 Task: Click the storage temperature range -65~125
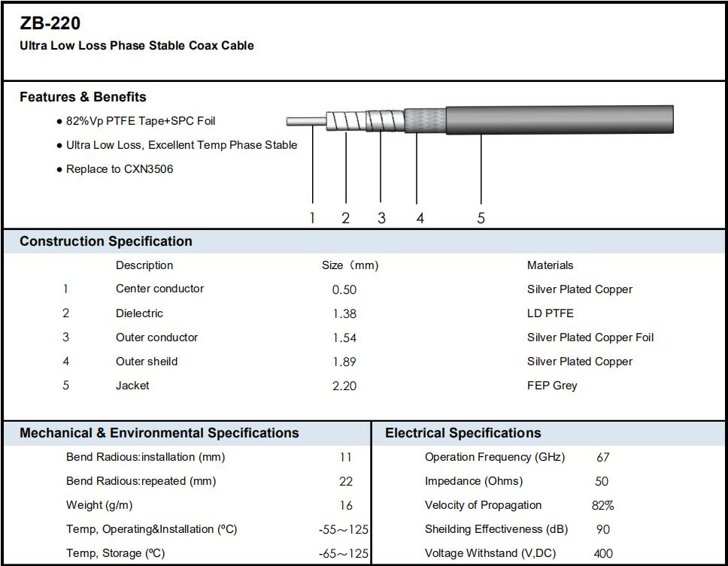pos(344,553)
